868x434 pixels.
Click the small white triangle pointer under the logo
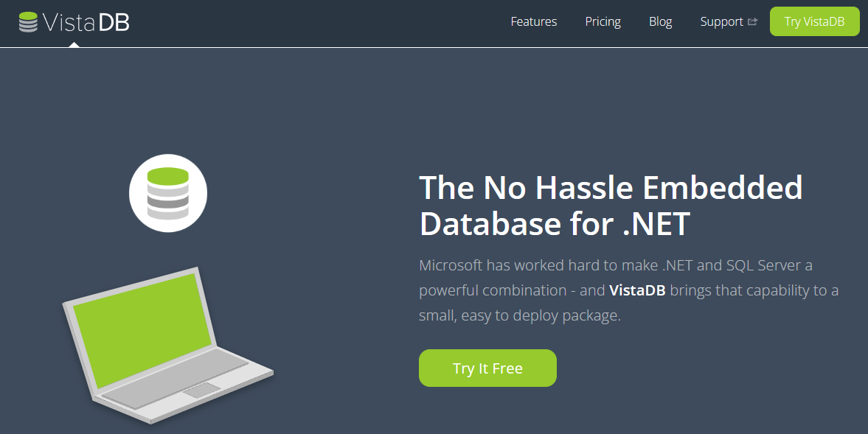[x=73, y=44]
